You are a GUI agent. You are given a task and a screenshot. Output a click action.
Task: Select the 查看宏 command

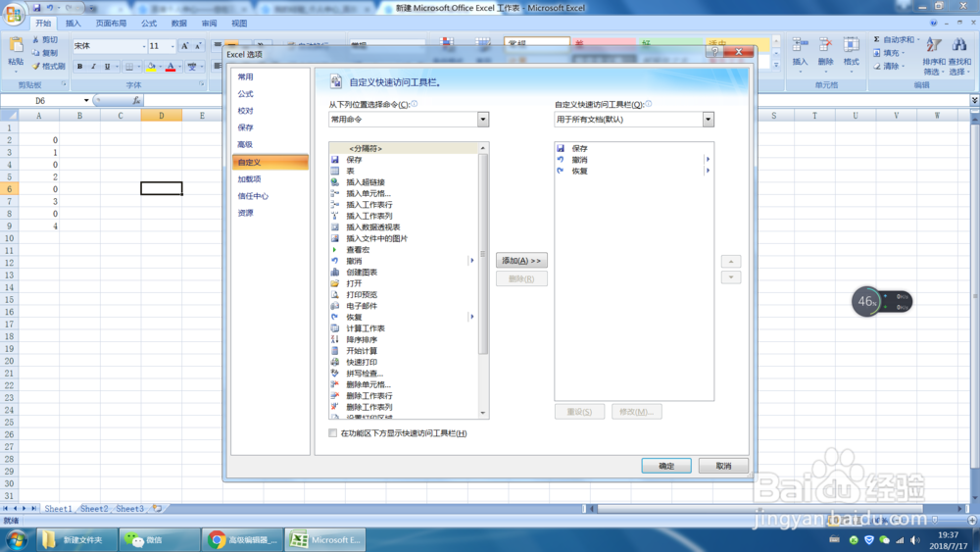403,249
